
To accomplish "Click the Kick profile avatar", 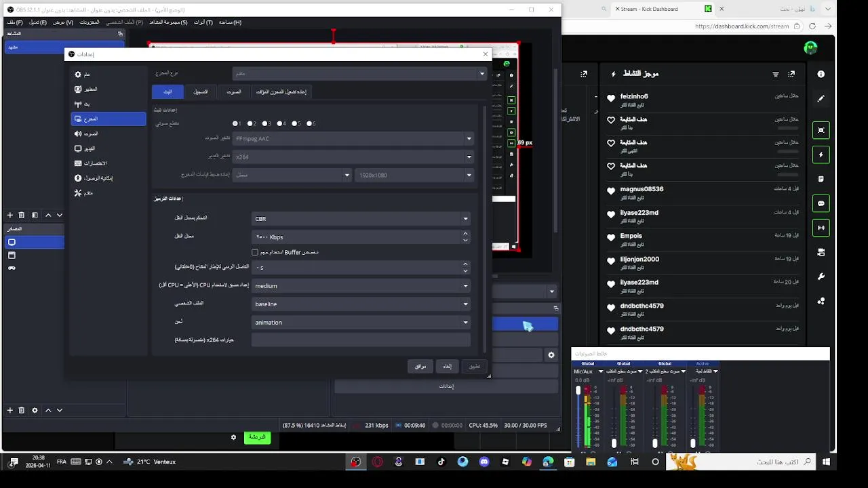I will pyautogui.click(x=810, y=47).
